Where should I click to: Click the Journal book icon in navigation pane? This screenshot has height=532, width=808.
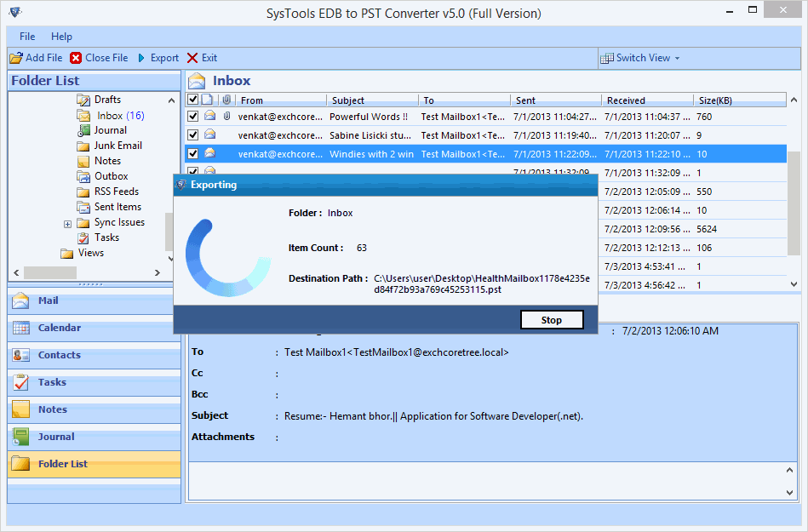click(20, 437)
